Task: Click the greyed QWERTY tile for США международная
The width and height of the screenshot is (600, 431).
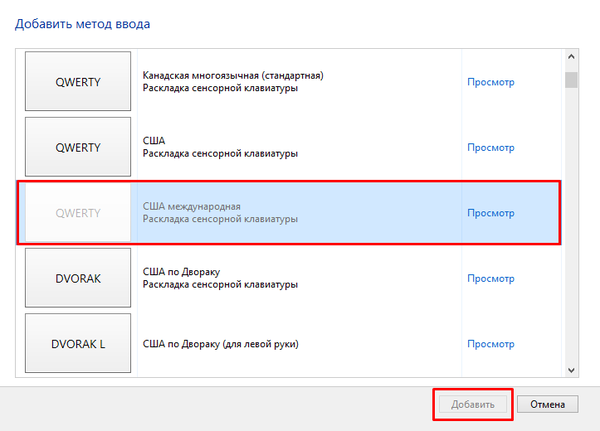Action: (x=78, y=212)
